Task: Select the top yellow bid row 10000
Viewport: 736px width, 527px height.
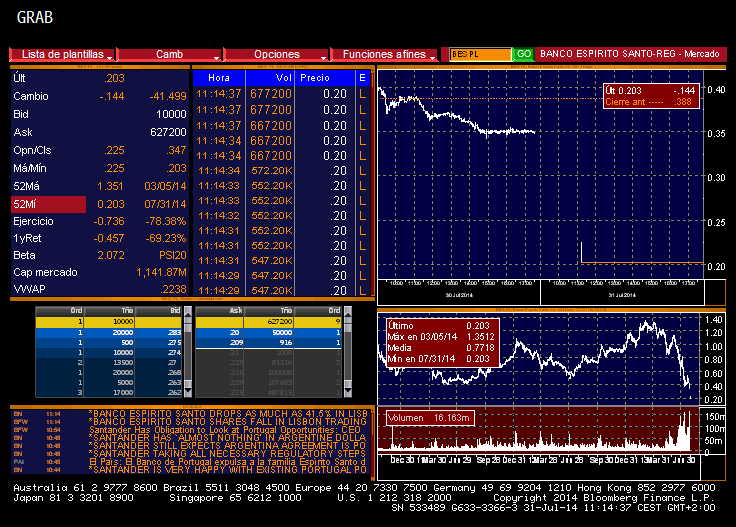Action: point(109,322)
